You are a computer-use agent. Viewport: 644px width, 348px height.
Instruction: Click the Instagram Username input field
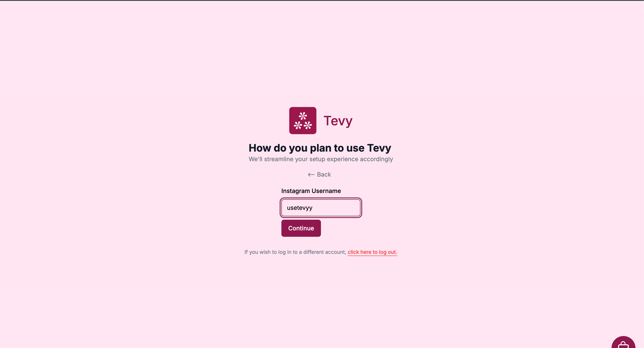[x=321, y=208]
